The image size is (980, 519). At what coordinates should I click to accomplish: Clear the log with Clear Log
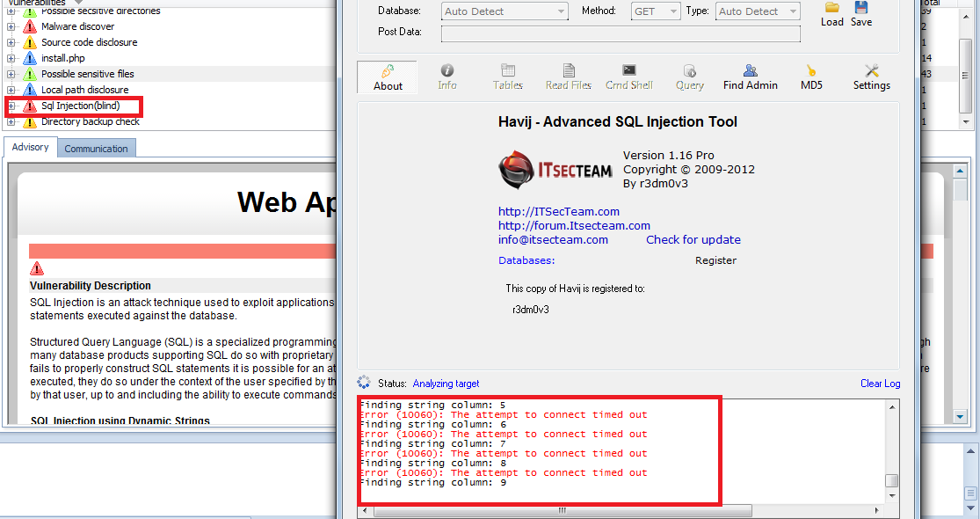tap(880, 384)
